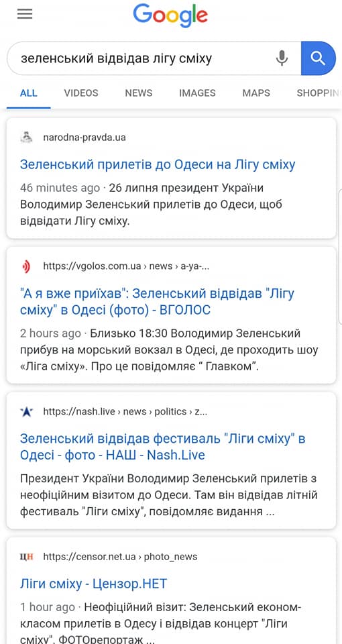Open the partially visible Shopping tab

click(319, 93)
